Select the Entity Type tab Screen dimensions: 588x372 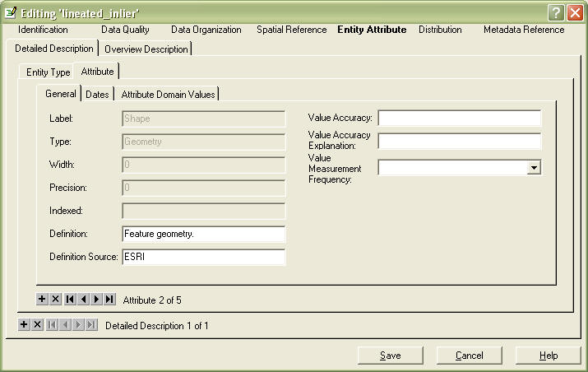(48, 72)
